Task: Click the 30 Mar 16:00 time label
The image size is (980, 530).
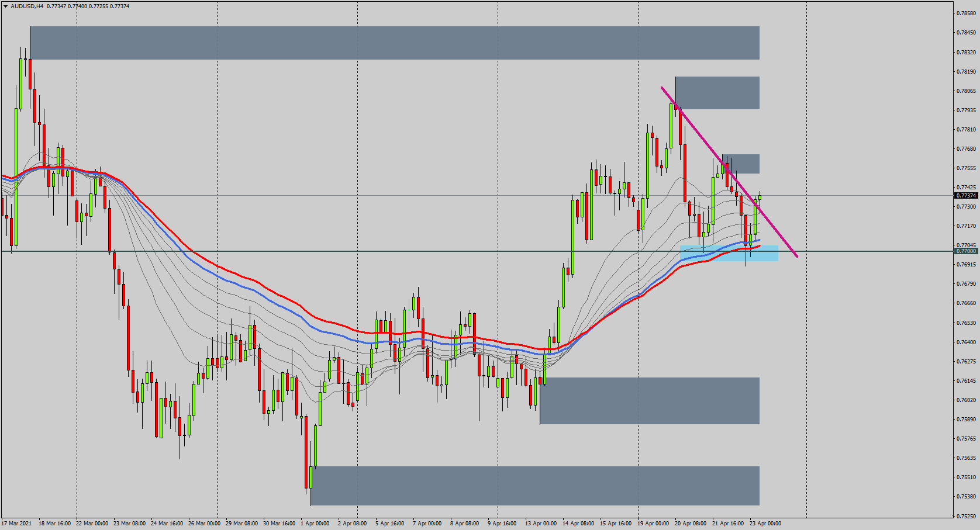Action: (x=279, y=524)
